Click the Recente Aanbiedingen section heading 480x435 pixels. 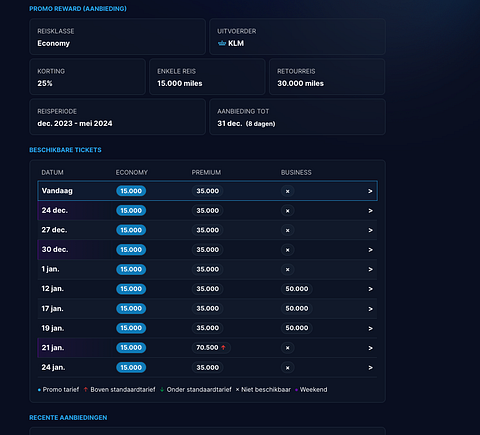tap(68, 418)
